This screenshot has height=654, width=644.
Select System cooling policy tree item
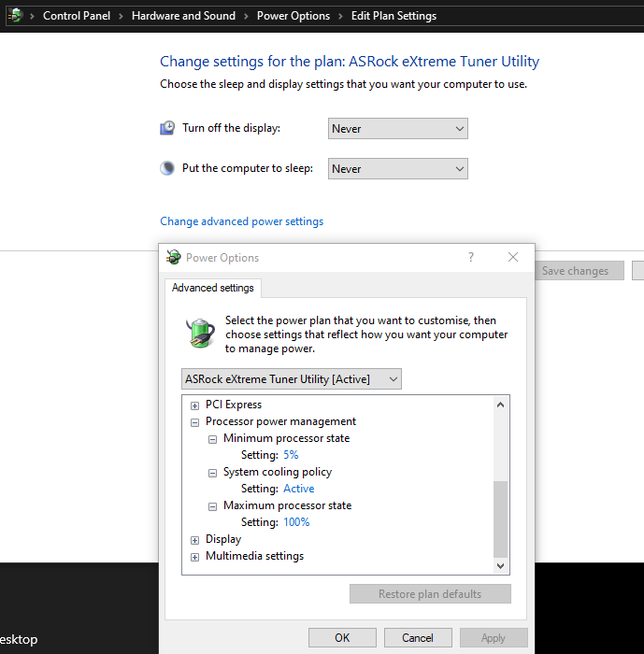[x=278, y=472]
